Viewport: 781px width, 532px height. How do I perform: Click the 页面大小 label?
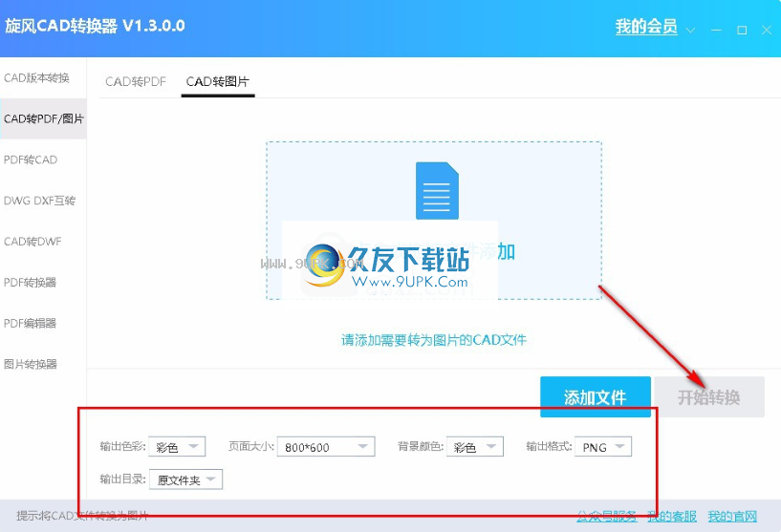[251, 446]
